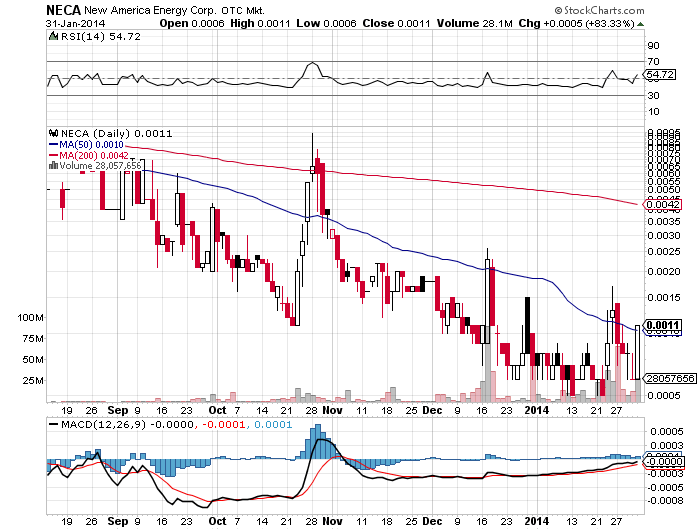This screenshot has width=700, height=530.
Task: Open the StockCharts.com copyright credit
Action: point(600,10)
